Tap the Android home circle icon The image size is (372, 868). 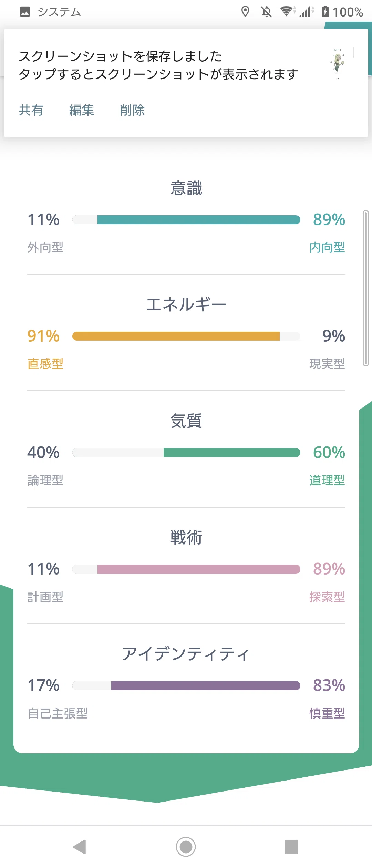coord(186,847)
